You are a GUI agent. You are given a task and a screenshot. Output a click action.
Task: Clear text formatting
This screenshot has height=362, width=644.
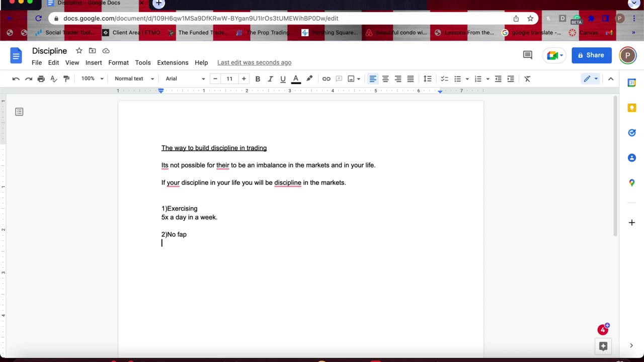[527, 79]
